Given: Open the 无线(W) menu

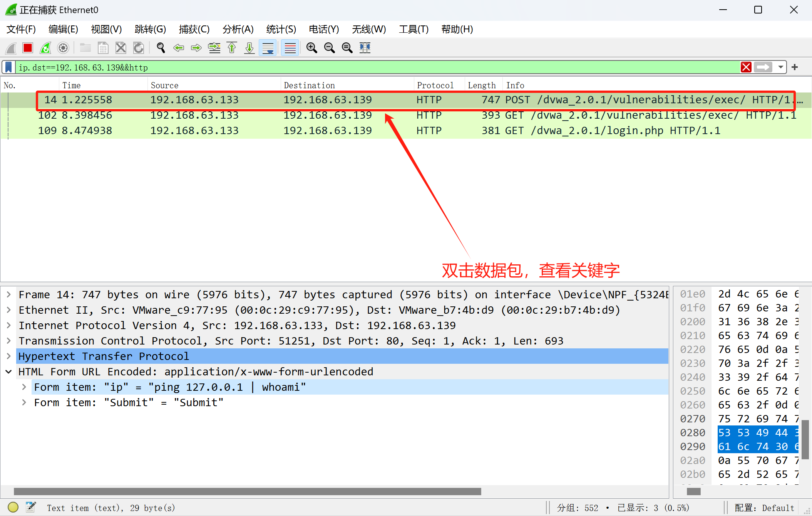Looking at the screenshot, I should [369, 29].
